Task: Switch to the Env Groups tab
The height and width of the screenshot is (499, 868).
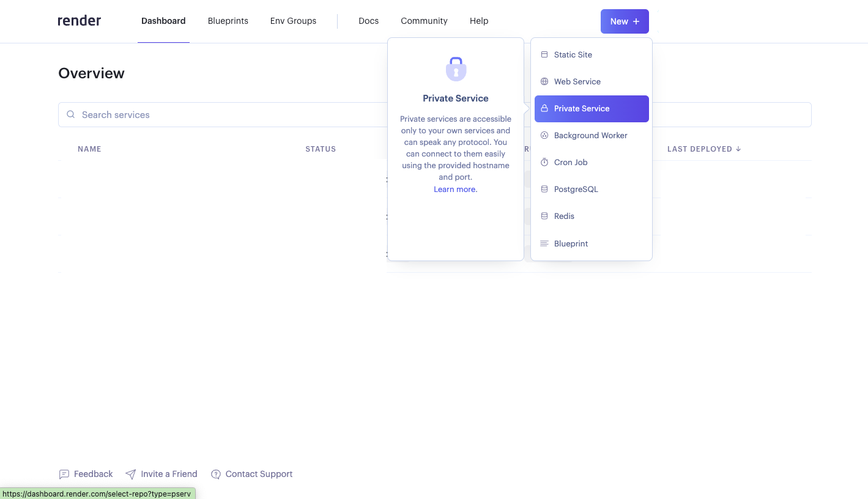Action: click(293, 21)
